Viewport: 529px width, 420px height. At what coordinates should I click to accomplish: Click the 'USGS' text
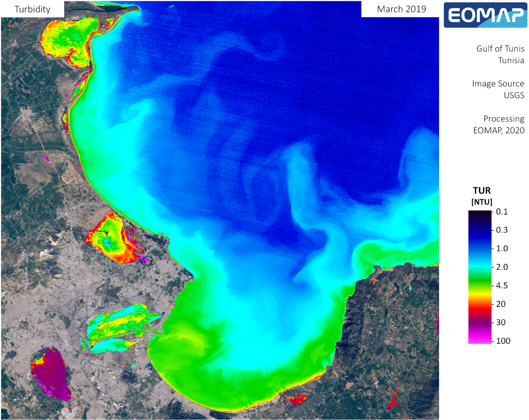tap(514, 95)
